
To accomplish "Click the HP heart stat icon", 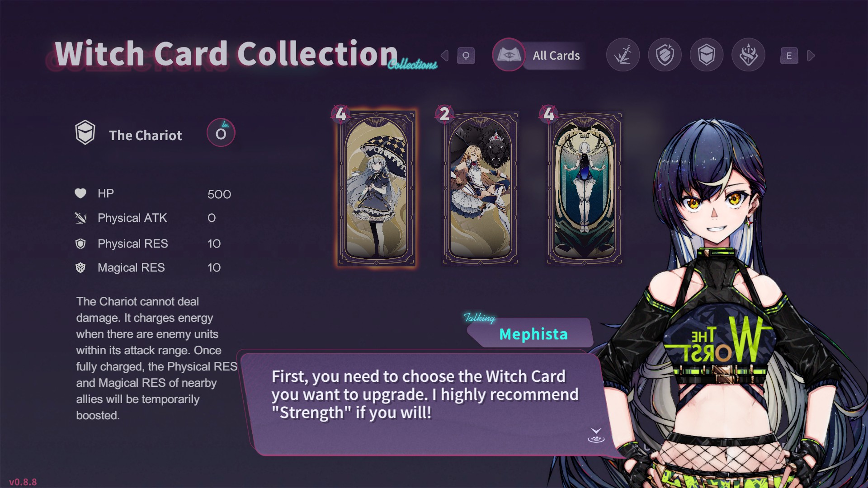I will tap(80, 193).
